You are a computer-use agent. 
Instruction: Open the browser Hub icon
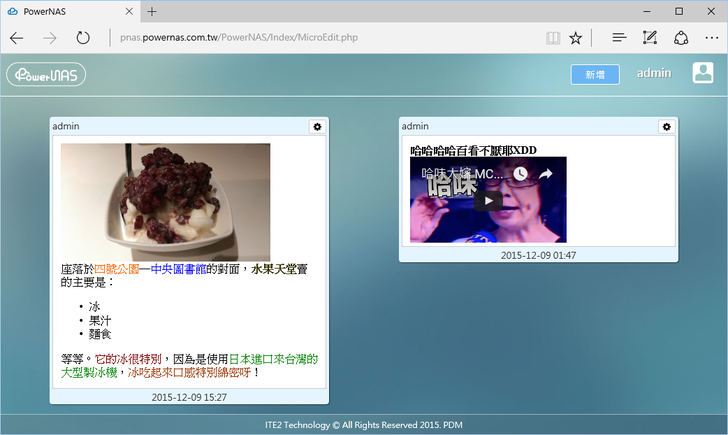(619, 38)
